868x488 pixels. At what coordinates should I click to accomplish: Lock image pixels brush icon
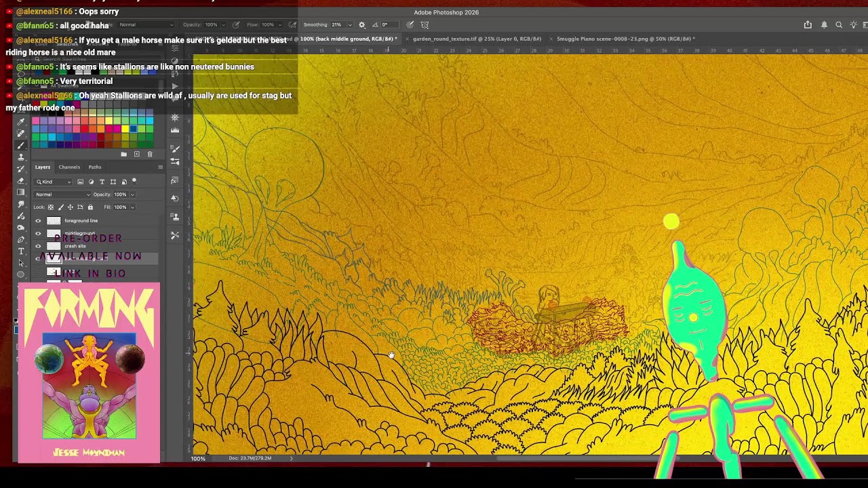tap(61, 207)
